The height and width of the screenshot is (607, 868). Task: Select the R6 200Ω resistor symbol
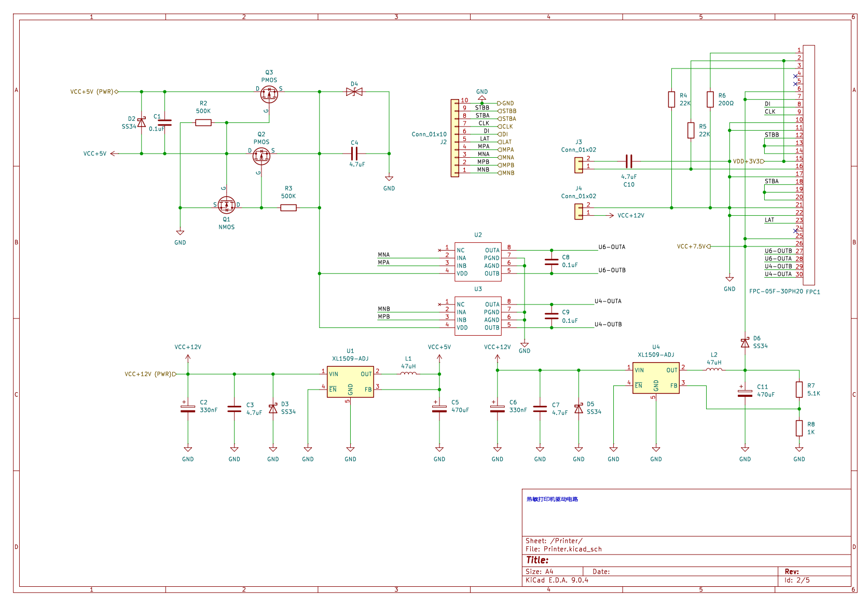710,100
